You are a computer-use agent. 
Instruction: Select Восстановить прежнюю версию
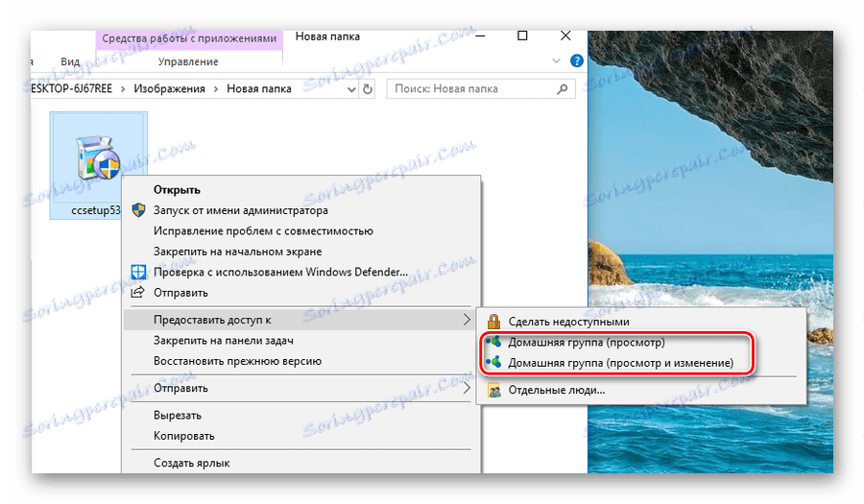pos(237,361)
